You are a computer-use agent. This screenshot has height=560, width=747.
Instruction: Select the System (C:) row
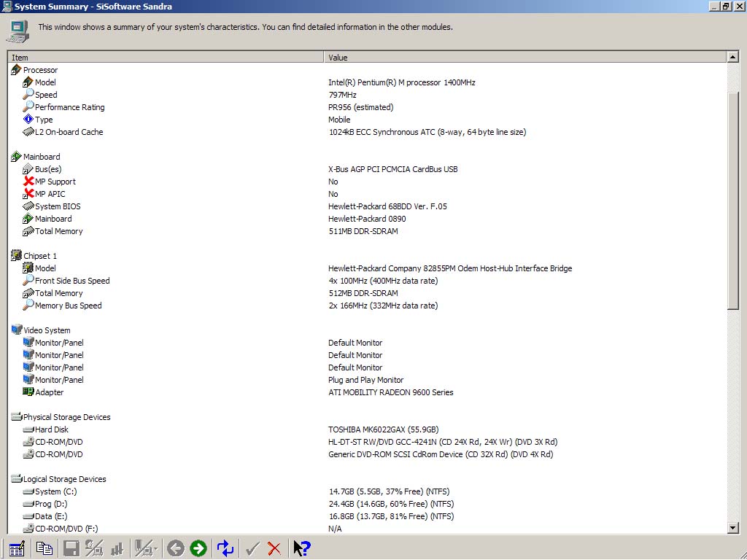[55, 491]
